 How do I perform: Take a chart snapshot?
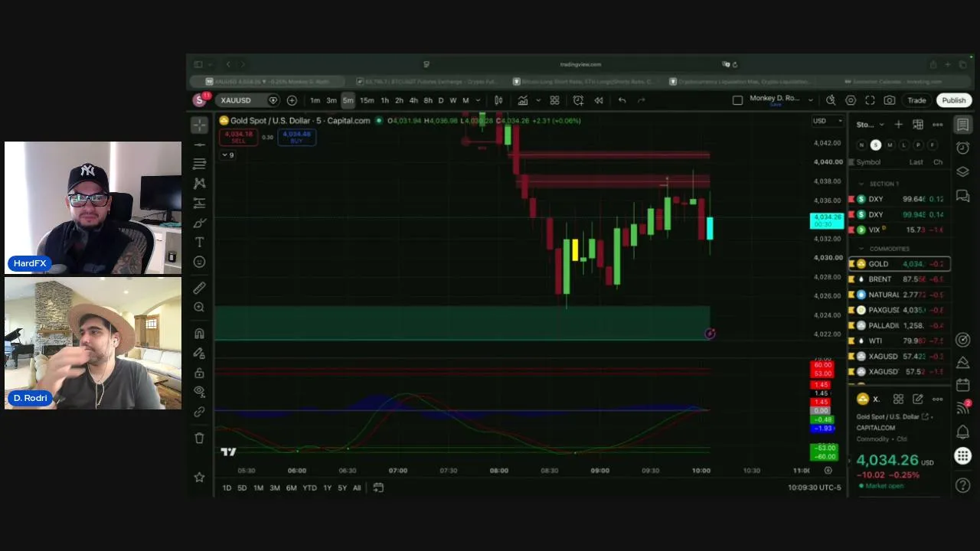(x=889, y=100)
